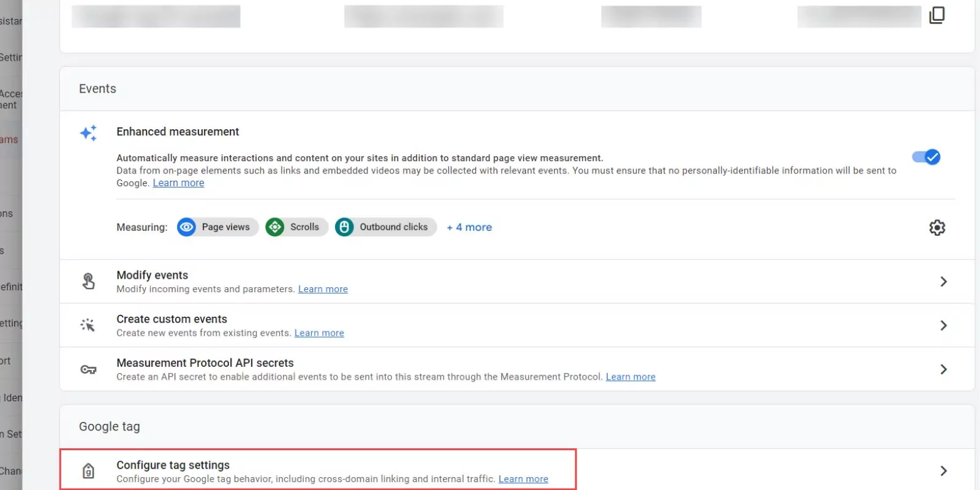Click the copy icon at top right
Viewport: 980px width, 490px height.
pyautogui.click(x=937, y=15)
